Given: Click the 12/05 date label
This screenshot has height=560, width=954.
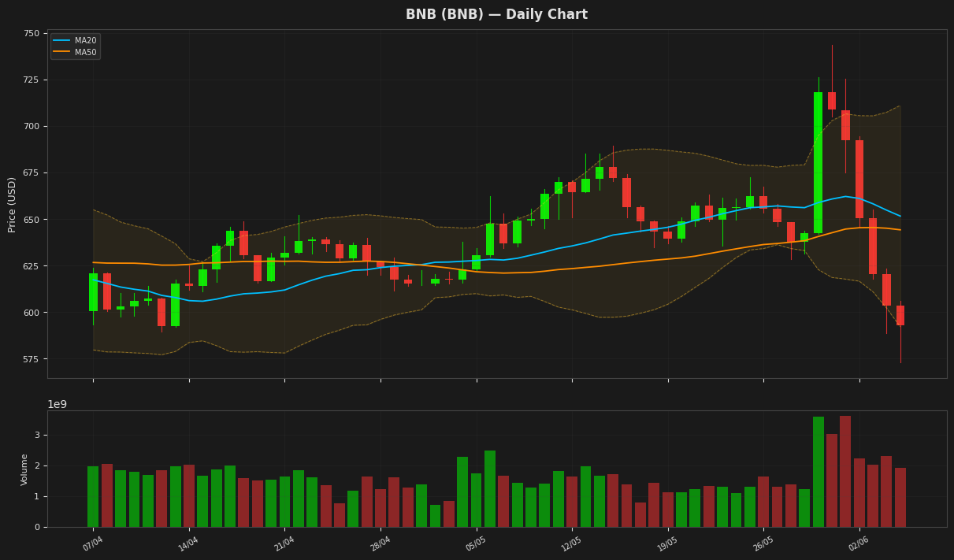Looking at the screenshot, I should 570,543.
